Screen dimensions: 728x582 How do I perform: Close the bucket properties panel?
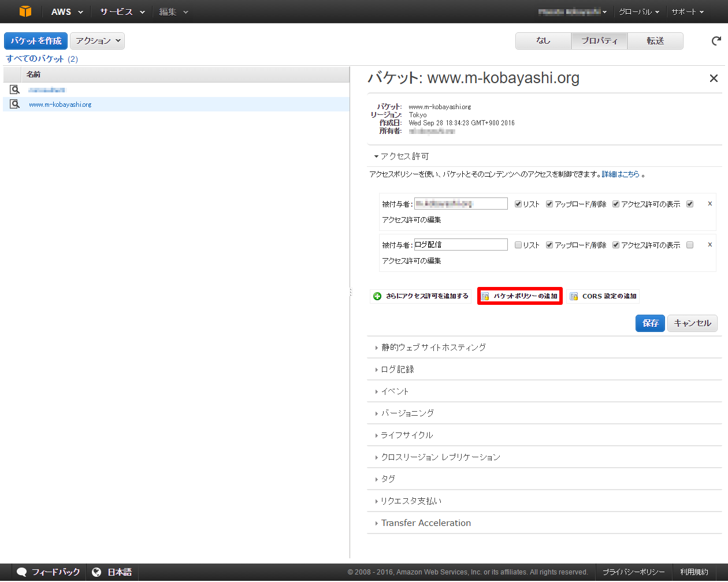714,78
